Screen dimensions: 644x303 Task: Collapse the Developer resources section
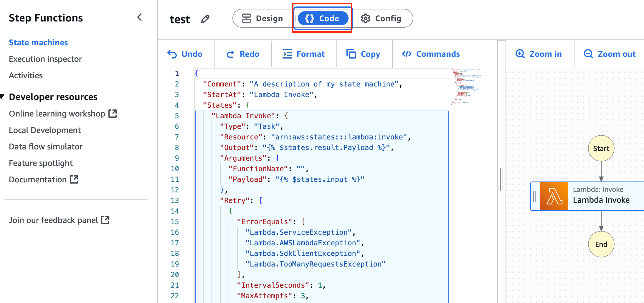point(2,96)
